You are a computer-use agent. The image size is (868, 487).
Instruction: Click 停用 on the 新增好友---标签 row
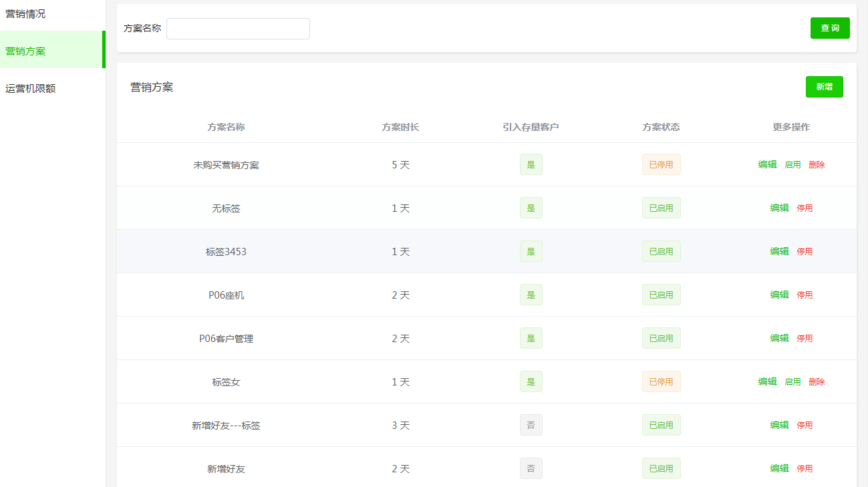pyautogui.click(x=805, y=425)
